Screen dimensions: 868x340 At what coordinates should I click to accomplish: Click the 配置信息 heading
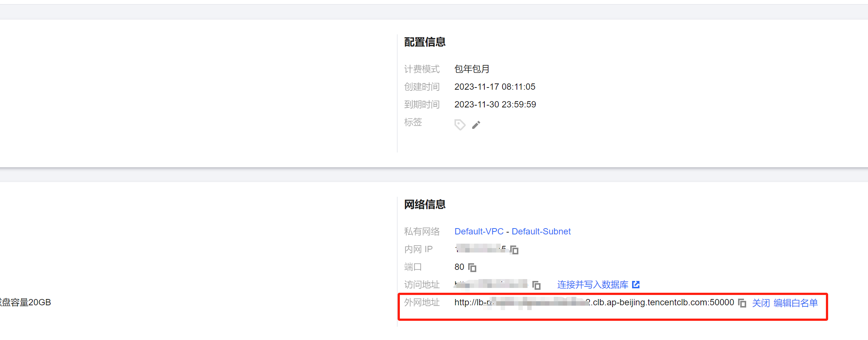[x=425, y=42]
